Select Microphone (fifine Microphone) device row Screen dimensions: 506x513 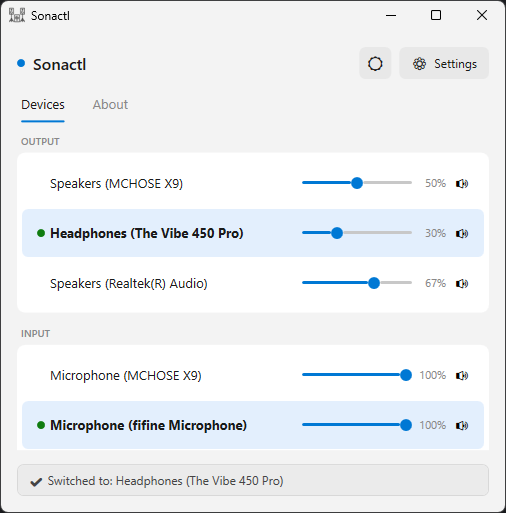point(253,425)
